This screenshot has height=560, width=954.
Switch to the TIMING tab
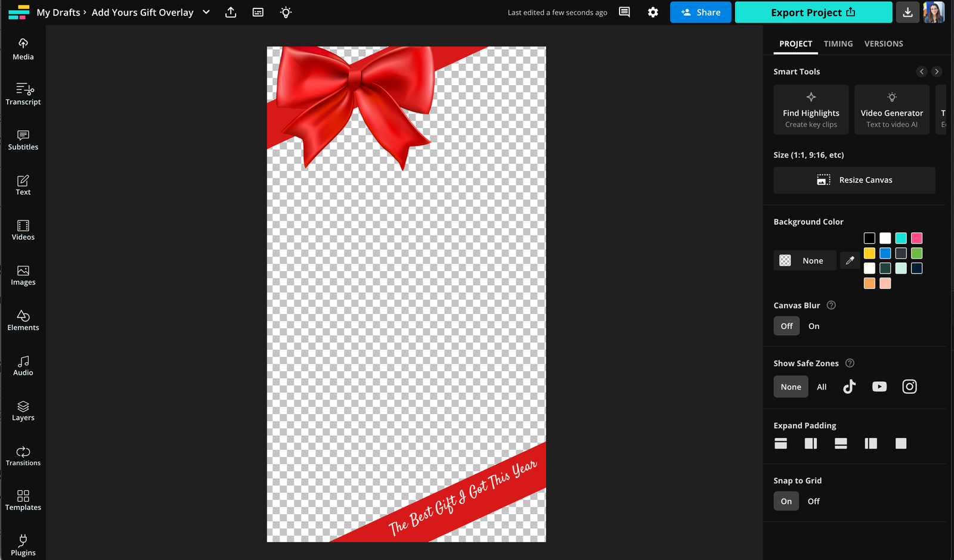point(838,43)
